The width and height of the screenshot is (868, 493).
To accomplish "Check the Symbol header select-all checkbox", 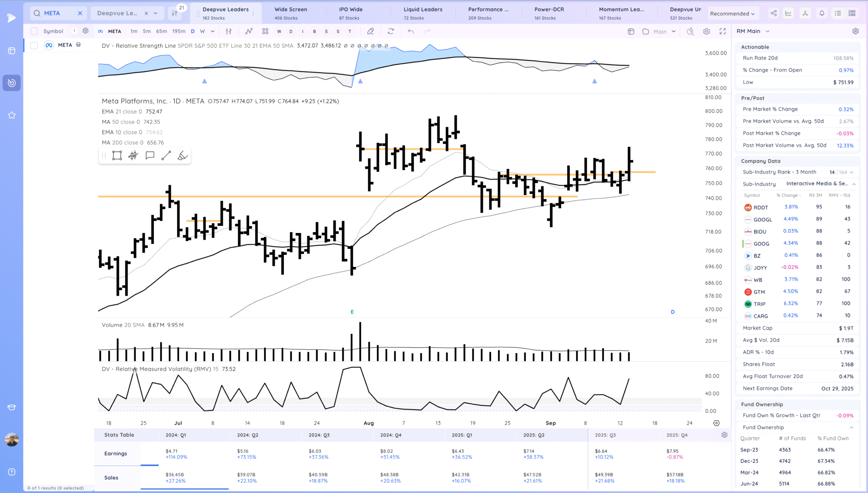I will tap(34, 31).
